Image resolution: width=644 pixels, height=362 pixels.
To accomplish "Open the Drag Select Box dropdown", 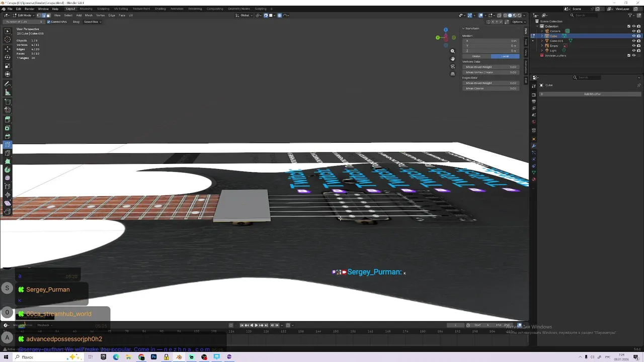I will pyautogui.click(x=92, y=22).
